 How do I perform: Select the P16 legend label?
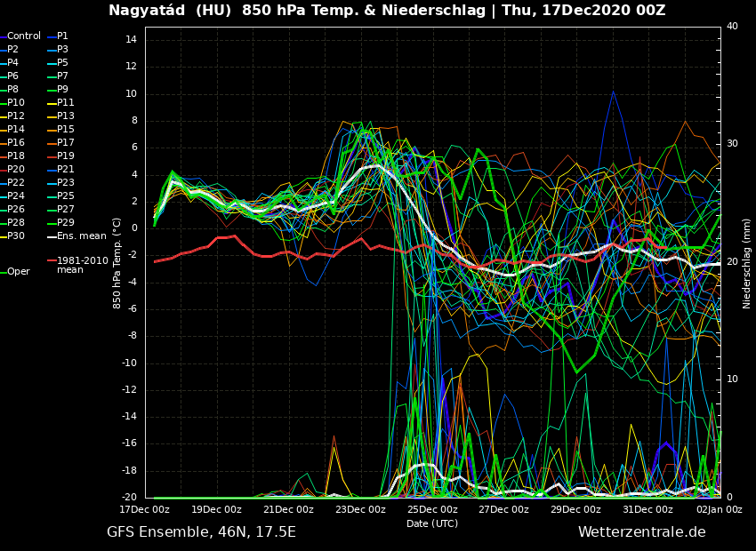pos(16,143)
